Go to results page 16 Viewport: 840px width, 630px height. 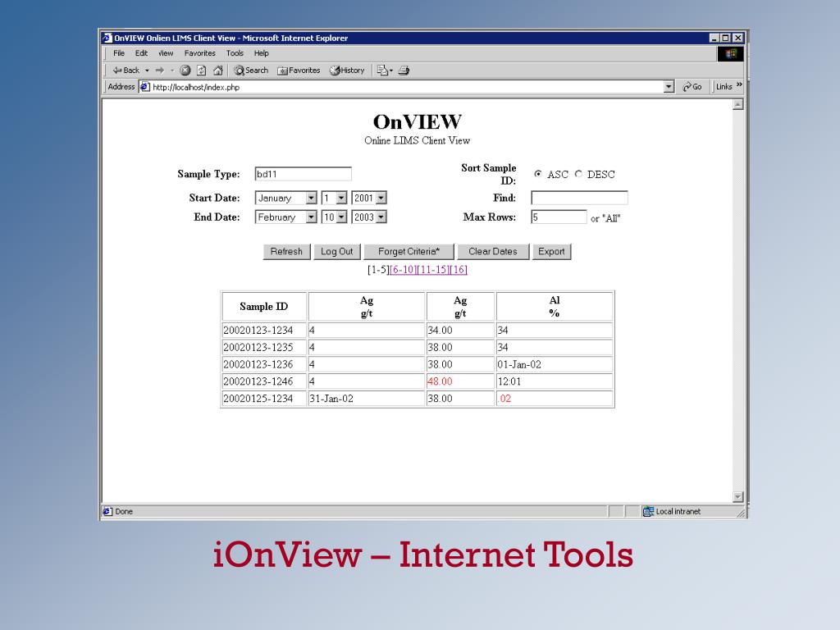[459, 269]
